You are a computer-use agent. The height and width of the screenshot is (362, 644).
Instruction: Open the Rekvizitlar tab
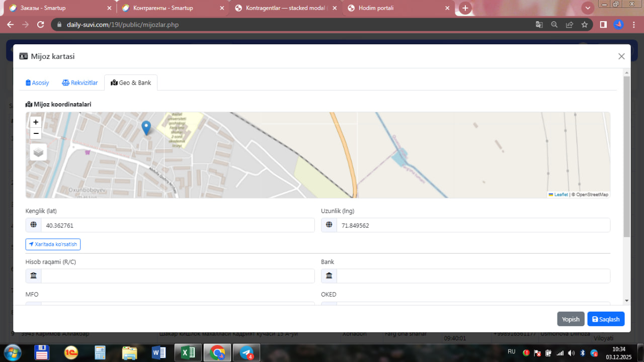point(80,83)
